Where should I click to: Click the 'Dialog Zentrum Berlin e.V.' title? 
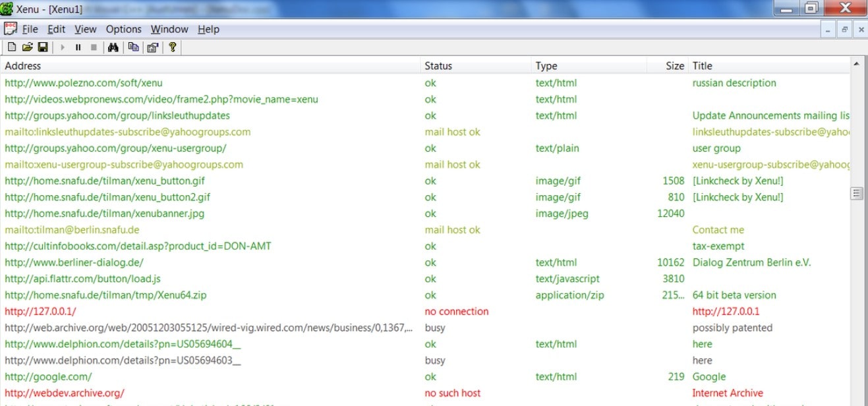752,262
